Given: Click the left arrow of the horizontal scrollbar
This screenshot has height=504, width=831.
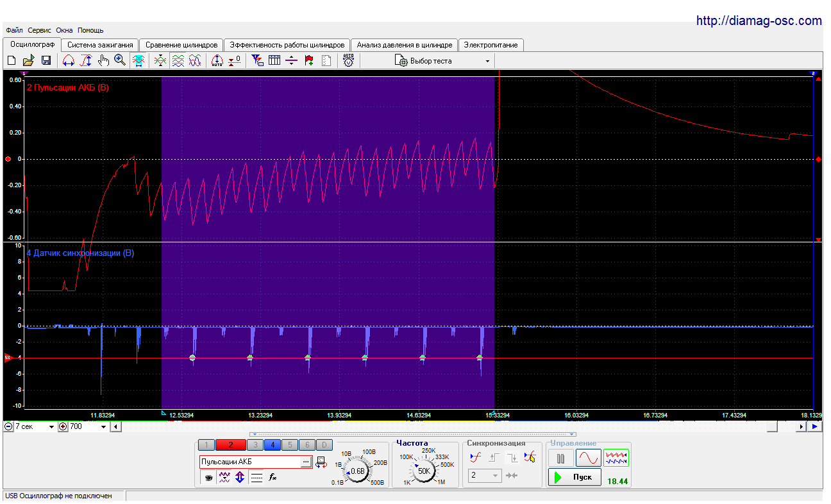Looking at the screenshot, I should [x=116, y=426].
